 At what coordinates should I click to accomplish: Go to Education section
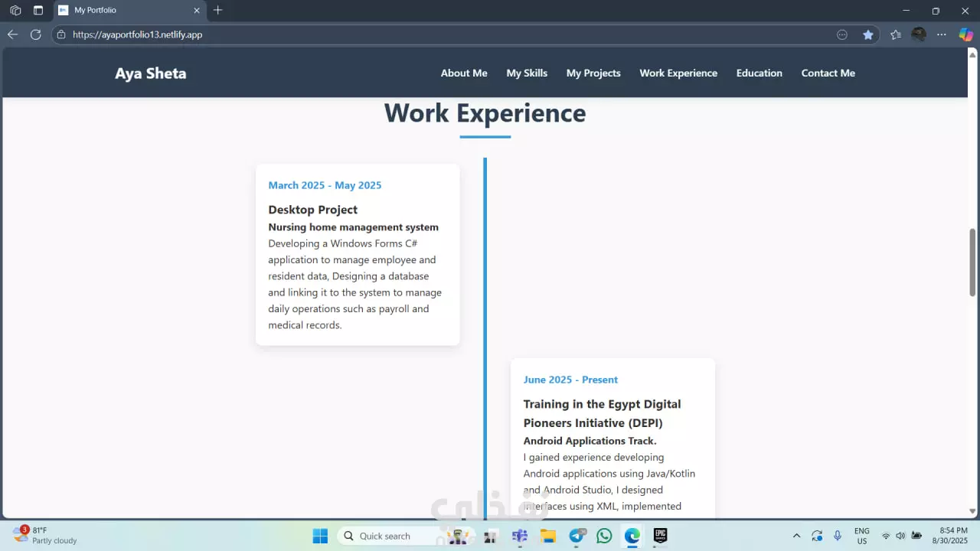click(759, 73)
